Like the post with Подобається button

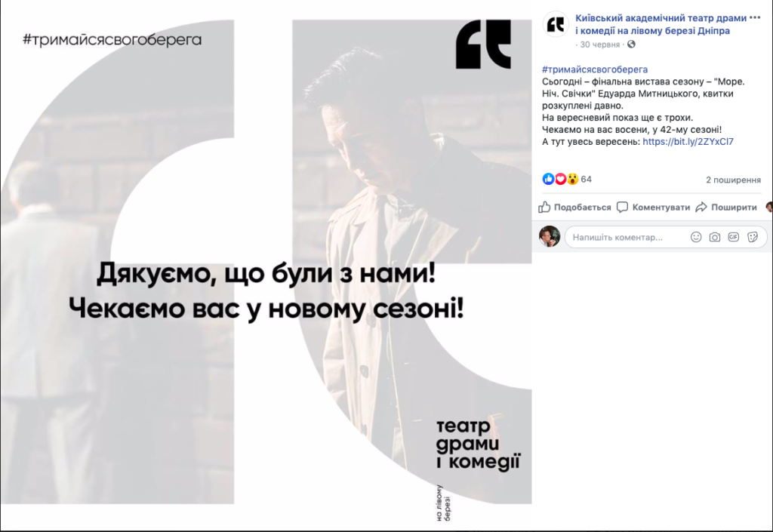(x=574, y=208)
